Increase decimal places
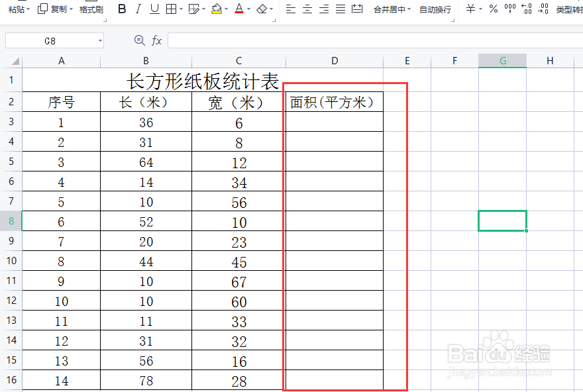 [527, 9]
